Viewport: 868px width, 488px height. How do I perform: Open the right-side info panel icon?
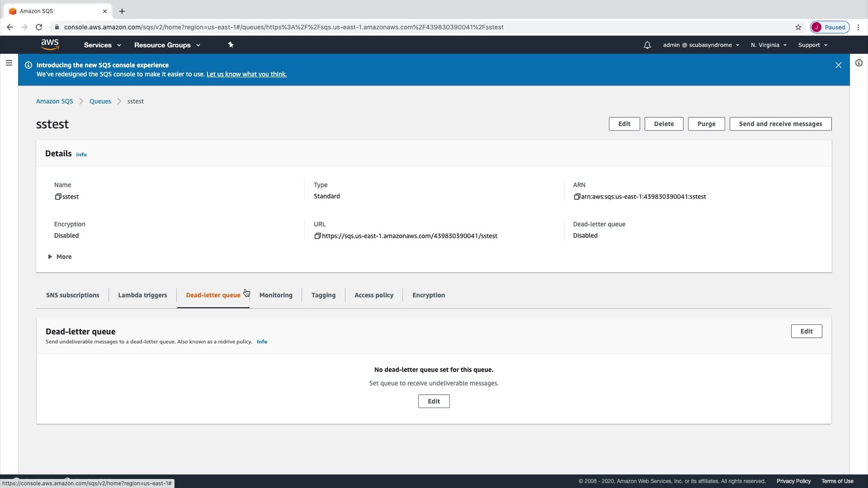pos(859,63)
